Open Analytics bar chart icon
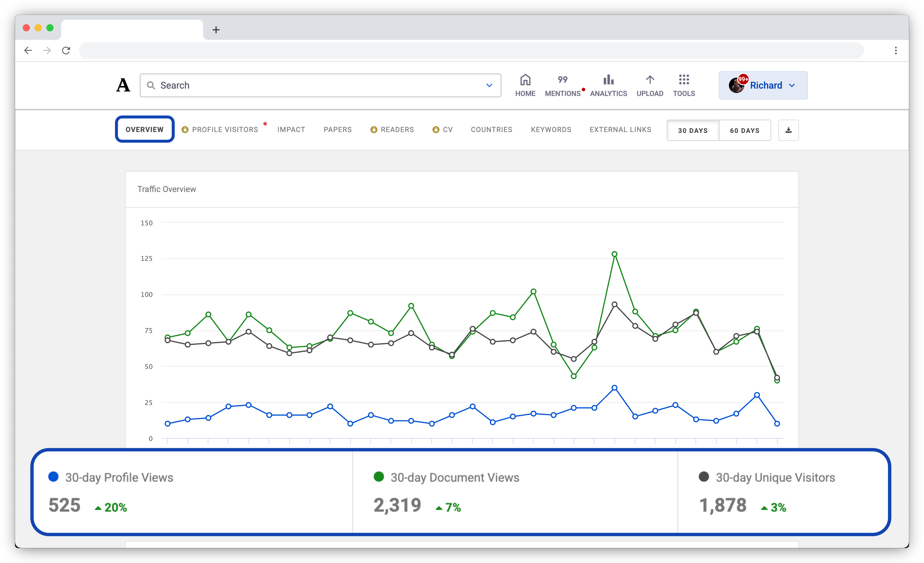The image size is (924, 563). point(608,79)
